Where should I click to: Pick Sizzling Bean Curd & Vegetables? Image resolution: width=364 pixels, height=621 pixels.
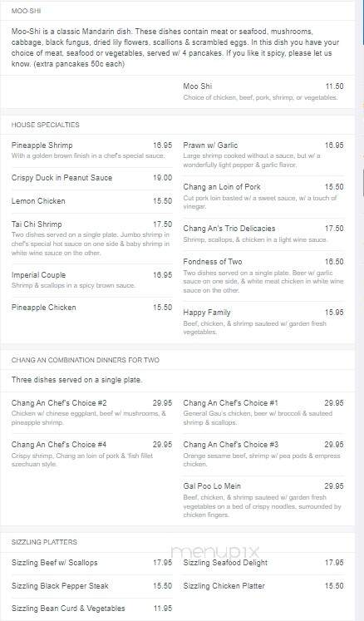(91, 609)
